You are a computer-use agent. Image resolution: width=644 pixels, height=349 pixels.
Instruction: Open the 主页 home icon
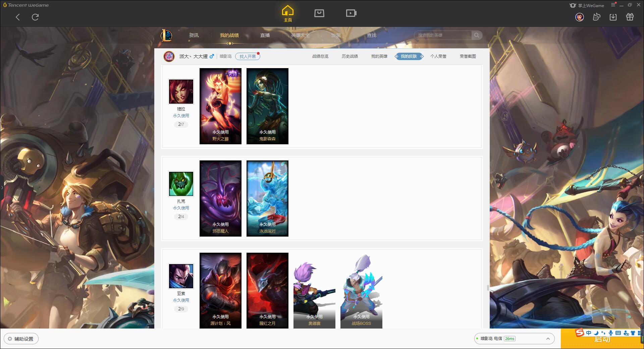pos(287,14)
